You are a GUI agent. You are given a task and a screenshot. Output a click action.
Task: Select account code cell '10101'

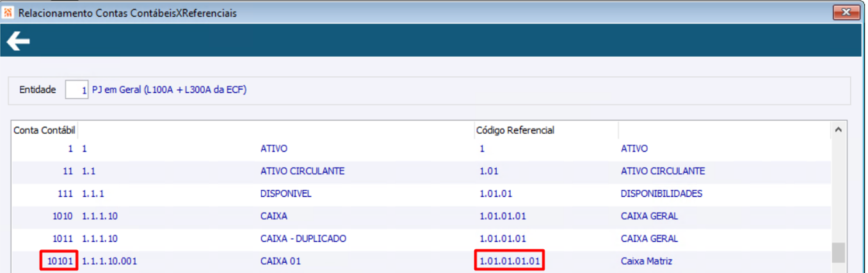pos(61,261)
